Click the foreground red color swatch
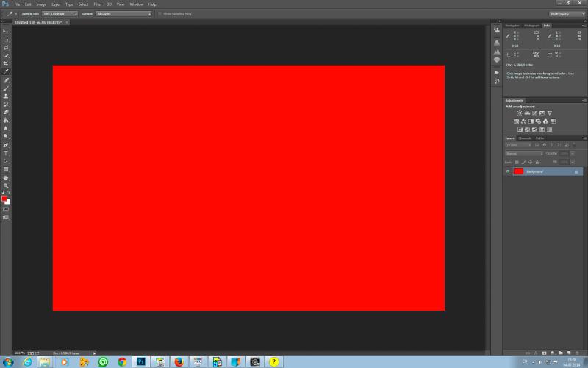Image resolution: width=588 pixels, height=368 pixels. pyautogui.click(x=4, y=198)
